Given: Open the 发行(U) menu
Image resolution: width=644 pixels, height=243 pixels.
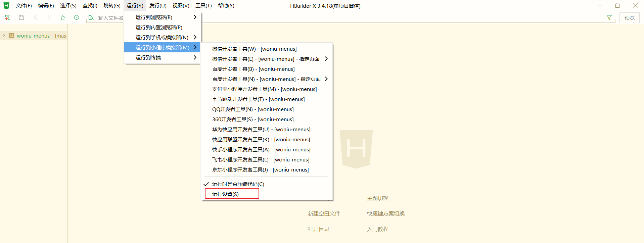Looking at the screenshot, I should [158, 6].
